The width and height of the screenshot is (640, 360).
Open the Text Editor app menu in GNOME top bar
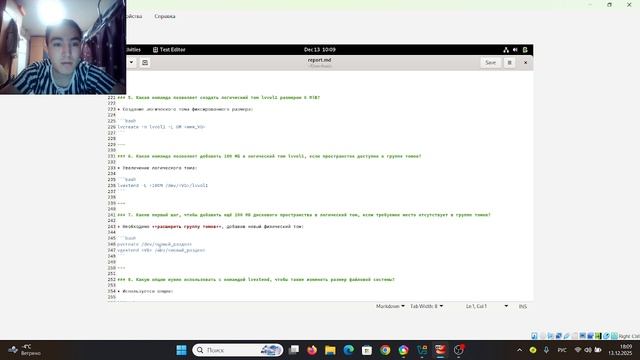[x=169, y=49]
